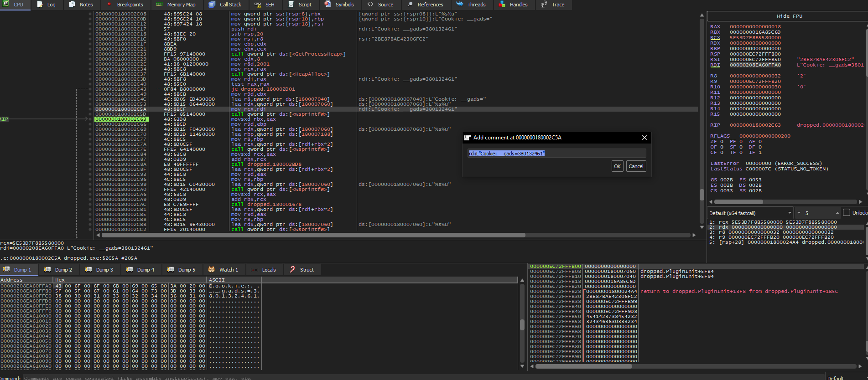Click the References tab's magnifier icon
Viewport: 868px width, 380px height.
point(410,5)
